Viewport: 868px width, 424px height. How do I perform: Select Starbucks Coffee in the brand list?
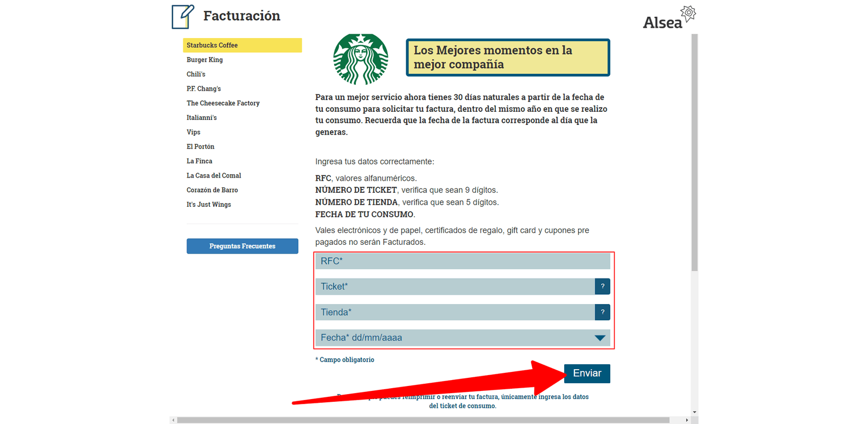click(x=242, y=45)
